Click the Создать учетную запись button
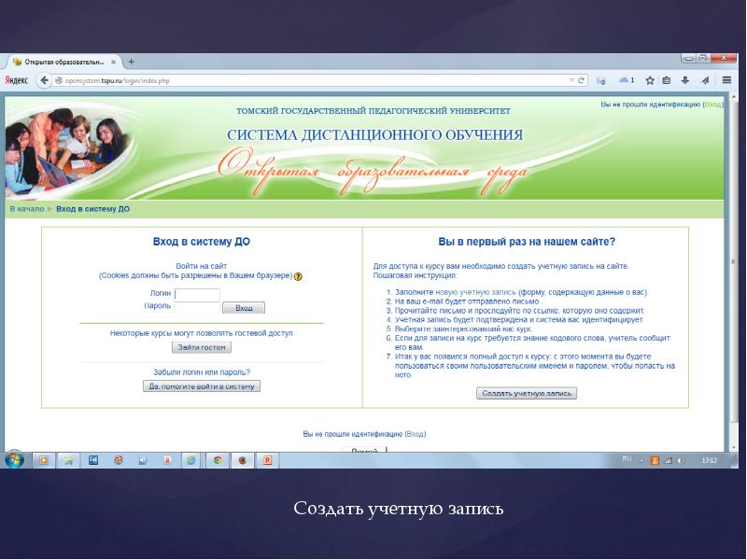 click(x=527, y=393)
